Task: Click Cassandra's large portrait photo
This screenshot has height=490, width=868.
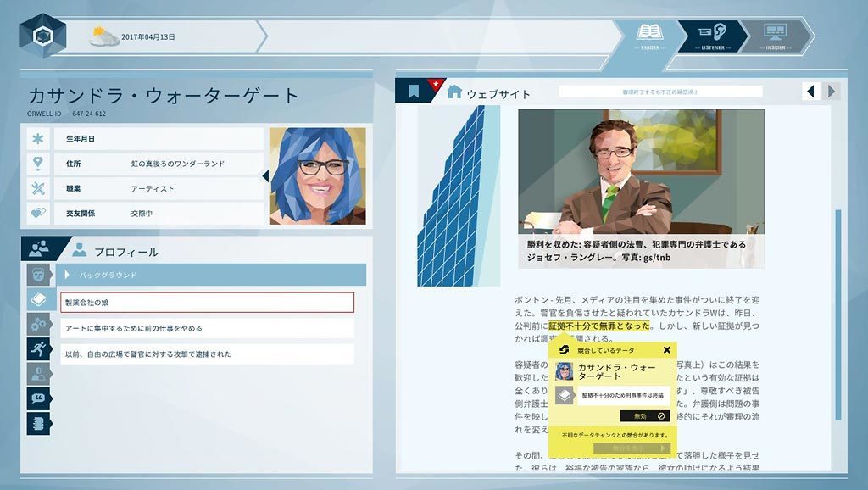Action: (x=317, y=176)
